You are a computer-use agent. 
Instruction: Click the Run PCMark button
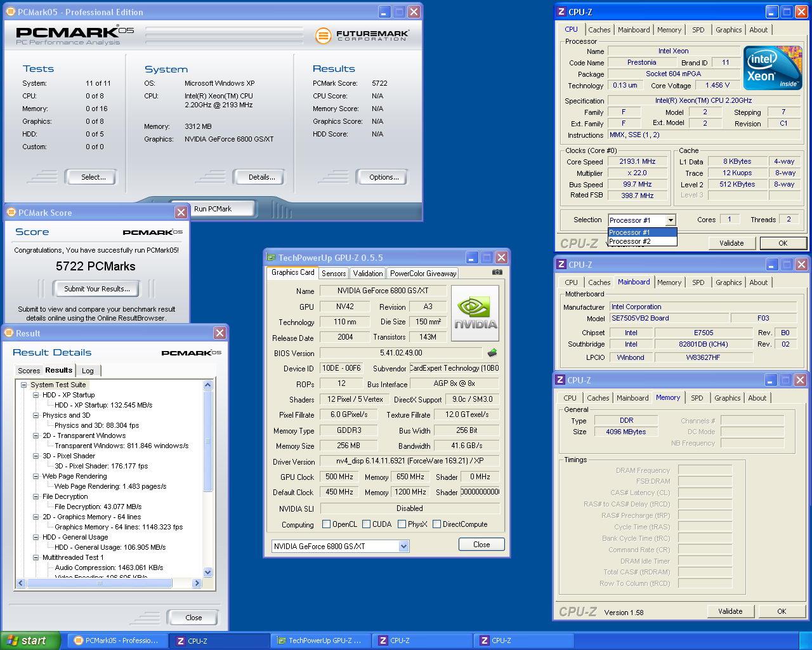213,209
